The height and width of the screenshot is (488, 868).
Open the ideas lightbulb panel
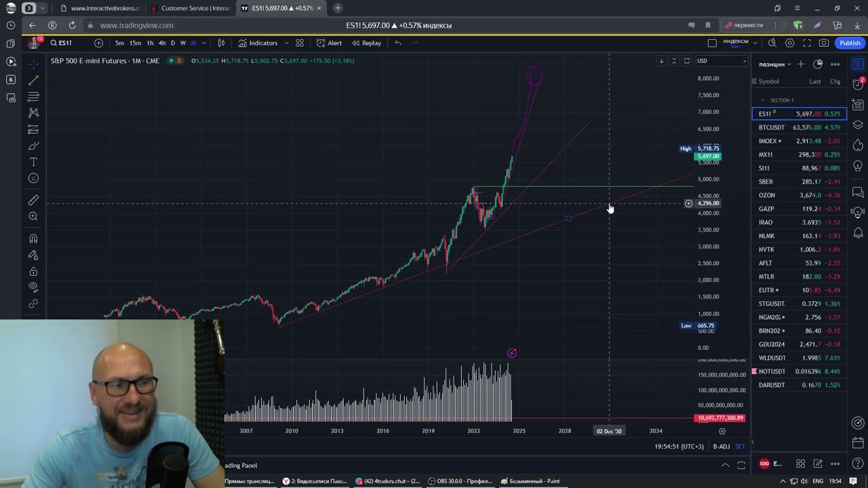858,166
